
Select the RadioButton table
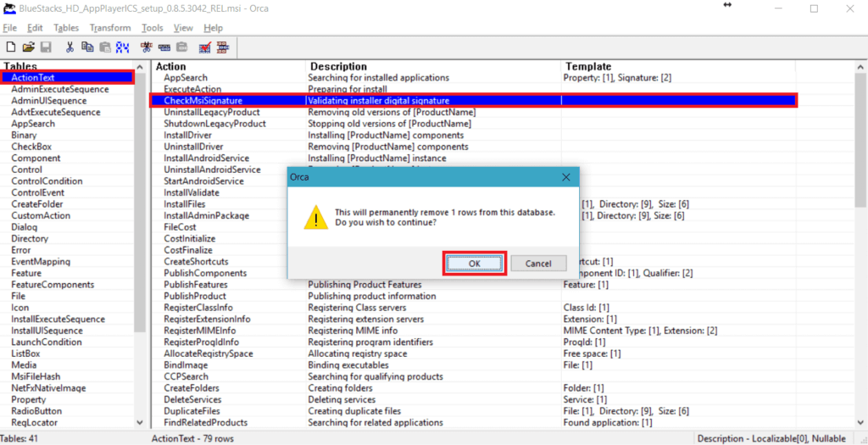pyautogui.click(x=36, y=411)
